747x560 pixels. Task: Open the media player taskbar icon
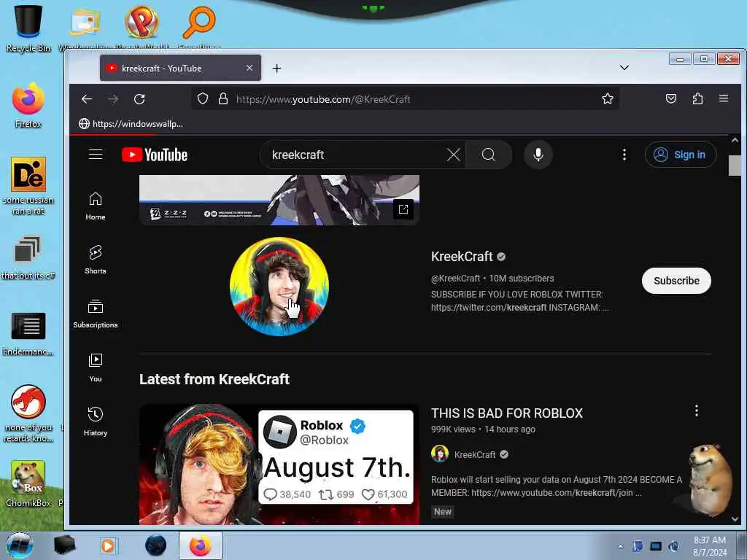coord(109,545)
